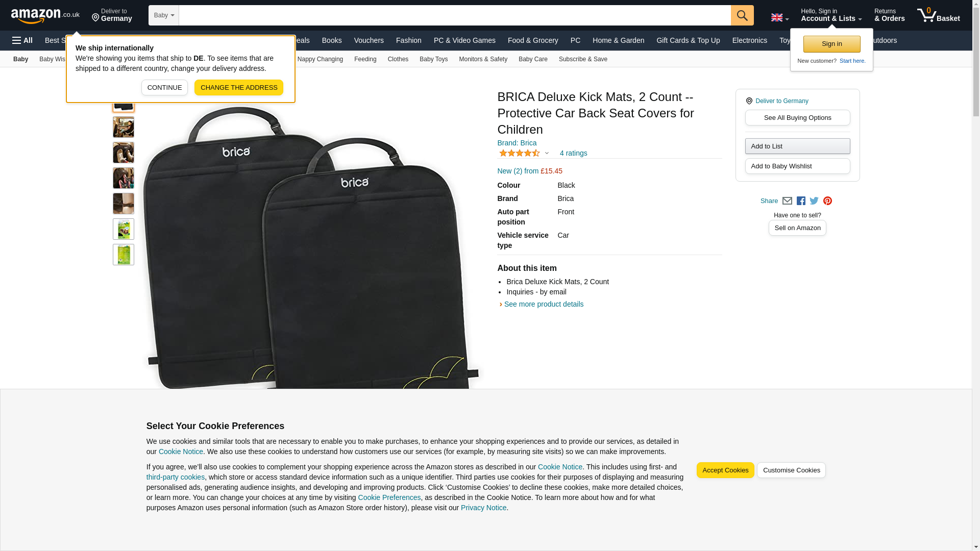
Task: Open the Books navigation item
Action: (332, 40)
